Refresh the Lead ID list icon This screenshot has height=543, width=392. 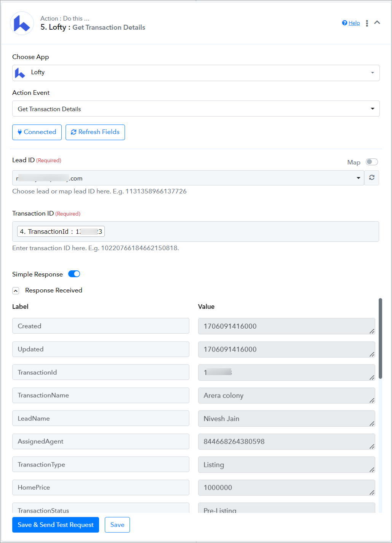(372, 178)
